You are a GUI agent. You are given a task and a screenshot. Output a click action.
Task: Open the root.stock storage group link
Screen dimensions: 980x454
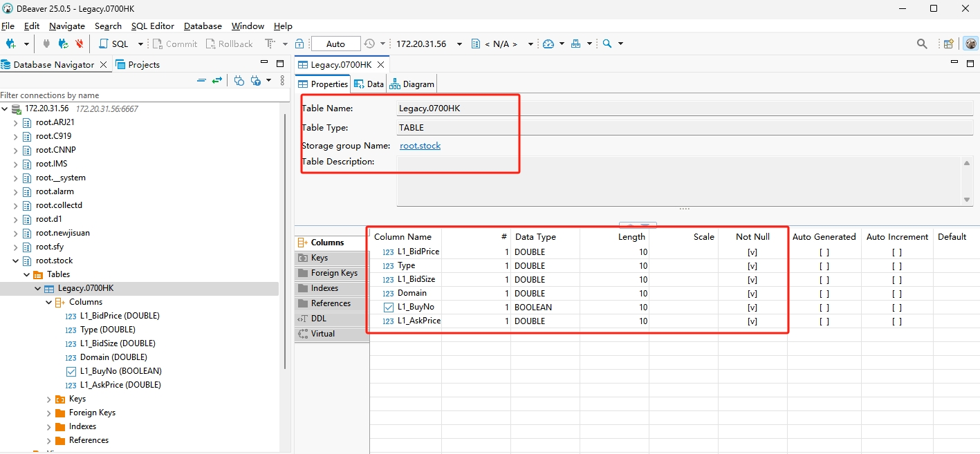(x=420, y=146)
